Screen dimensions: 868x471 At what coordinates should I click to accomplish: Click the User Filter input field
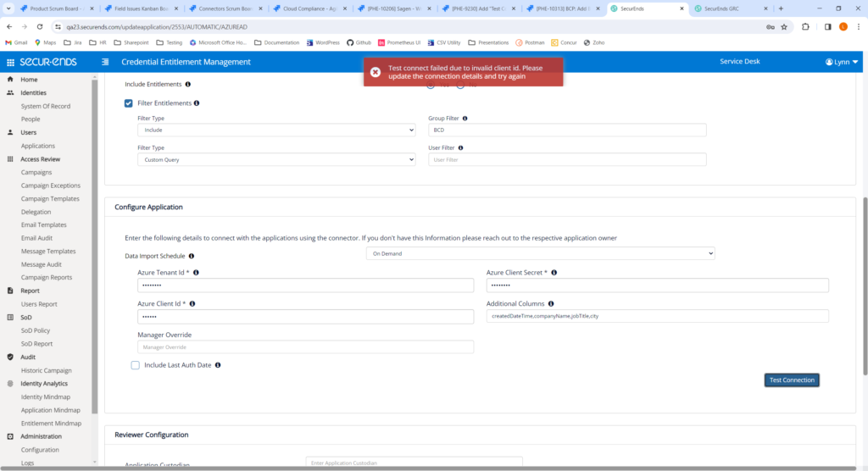tap(567, 159)
